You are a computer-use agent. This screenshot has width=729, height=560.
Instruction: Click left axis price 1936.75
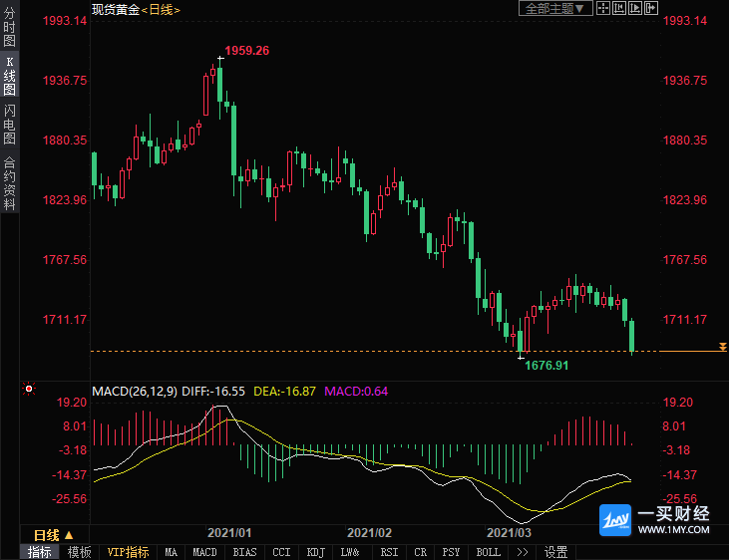tap(65, 81)
